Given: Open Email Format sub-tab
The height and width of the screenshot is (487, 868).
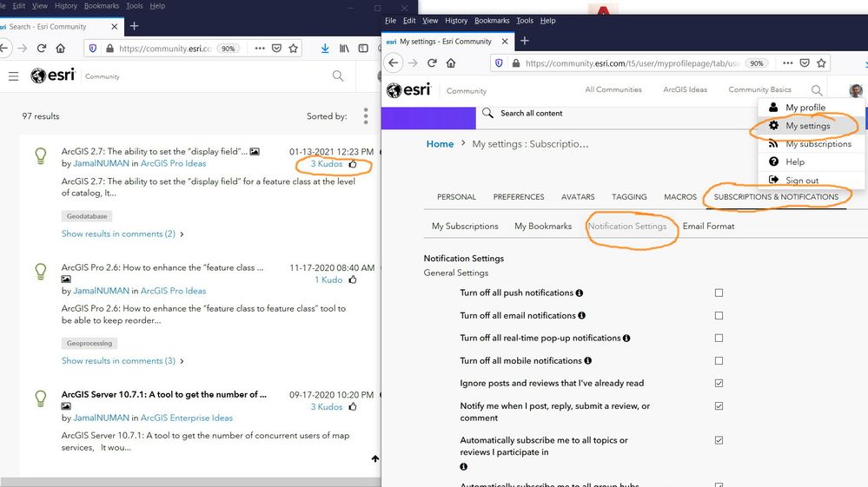Looking at the screenshot, I should click(709, 226).
